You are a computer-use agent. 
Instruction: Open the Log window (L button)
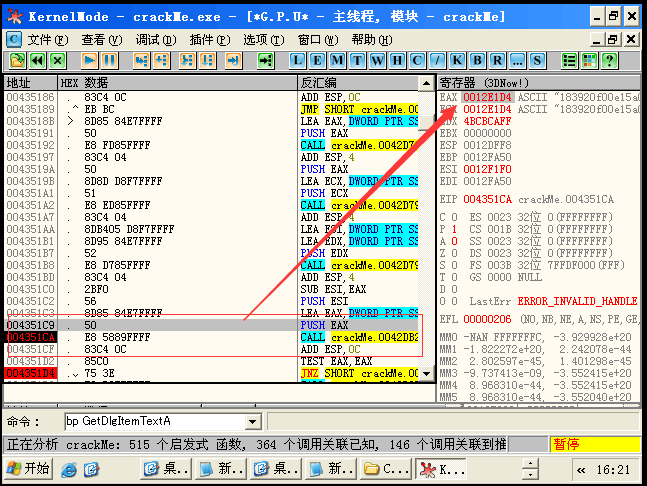[297, 61]
